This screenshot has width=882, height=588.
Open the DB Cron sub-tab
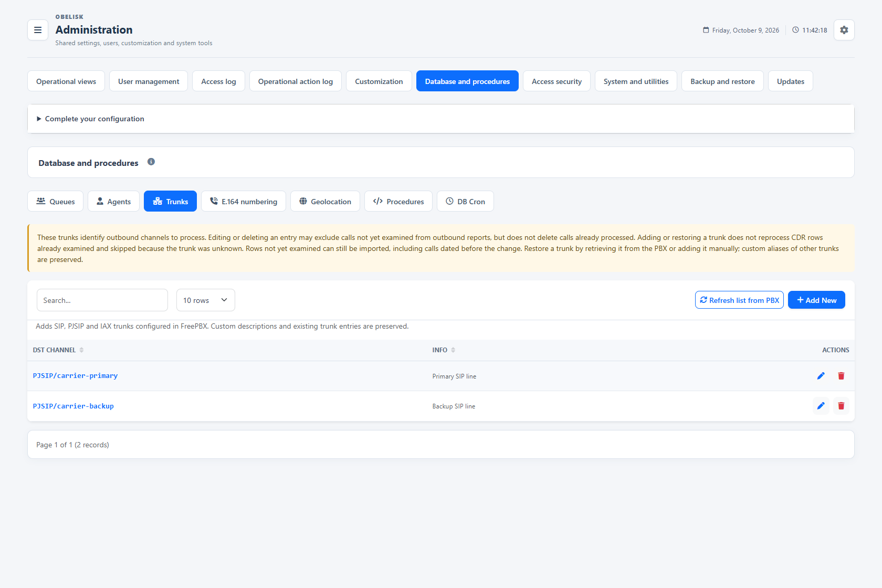click(465, 201)
